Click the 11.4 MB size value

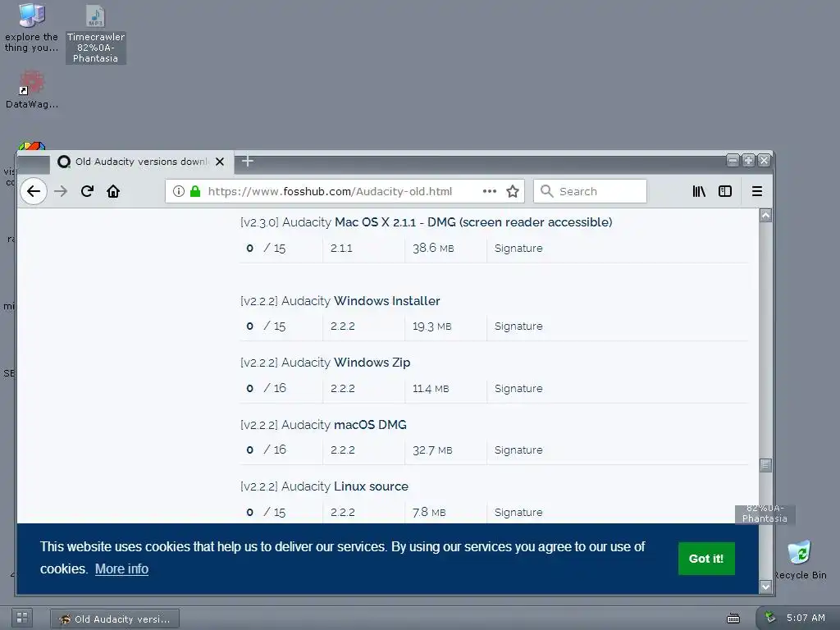[x=431, y=388]
